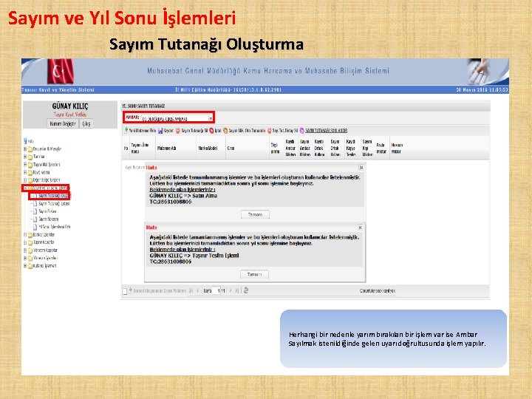The image size is (532, 399).
Task: Click the Kurum Değiştir button
Action: click(x=62, y=123)
